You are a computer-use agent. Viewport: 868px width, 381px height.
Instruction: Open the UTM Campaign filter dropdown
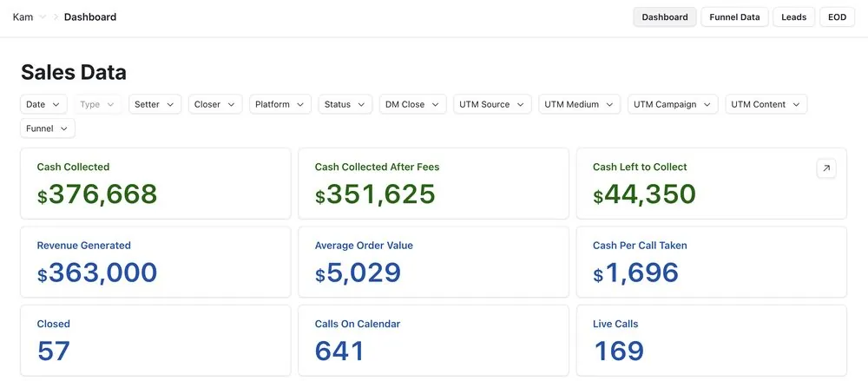[x=673, y=104]
